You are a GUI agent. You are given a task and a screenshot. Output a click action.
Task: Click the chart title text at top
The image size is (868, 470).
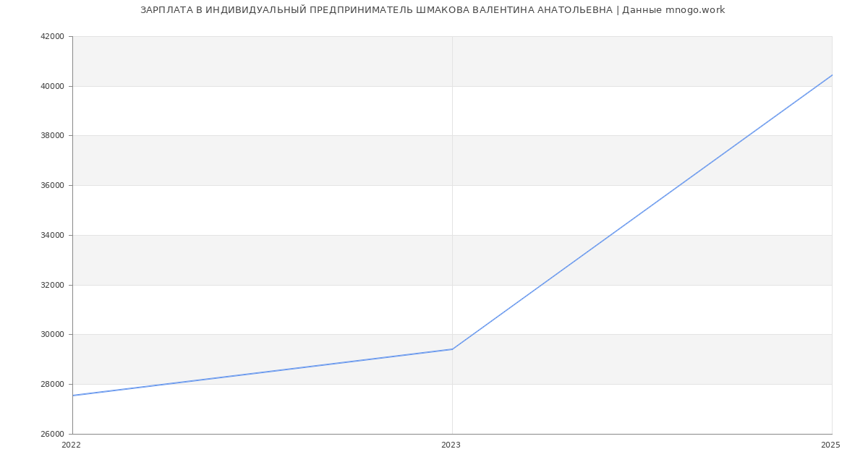(432, 10)
